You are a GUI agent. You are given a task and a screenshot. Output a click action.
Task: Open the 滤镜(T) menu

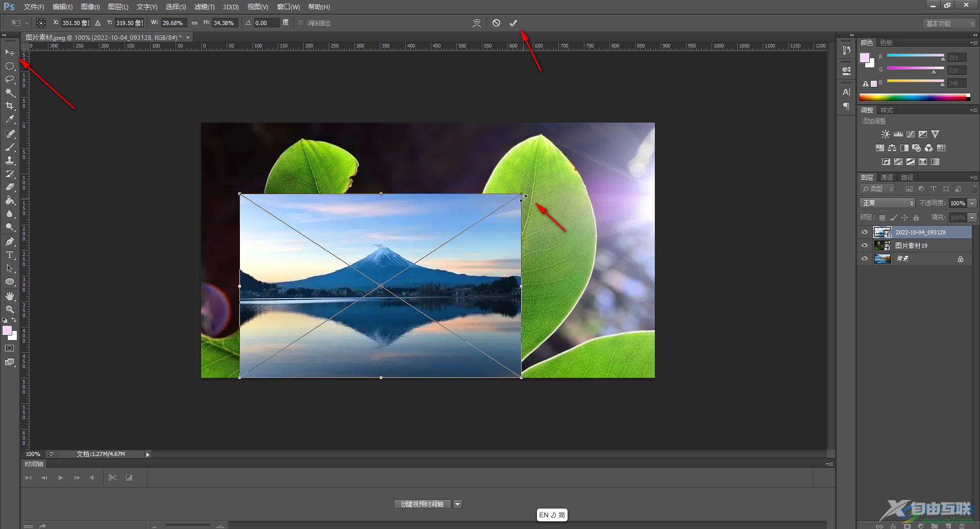pyautogui.click(x=205, y=7)
